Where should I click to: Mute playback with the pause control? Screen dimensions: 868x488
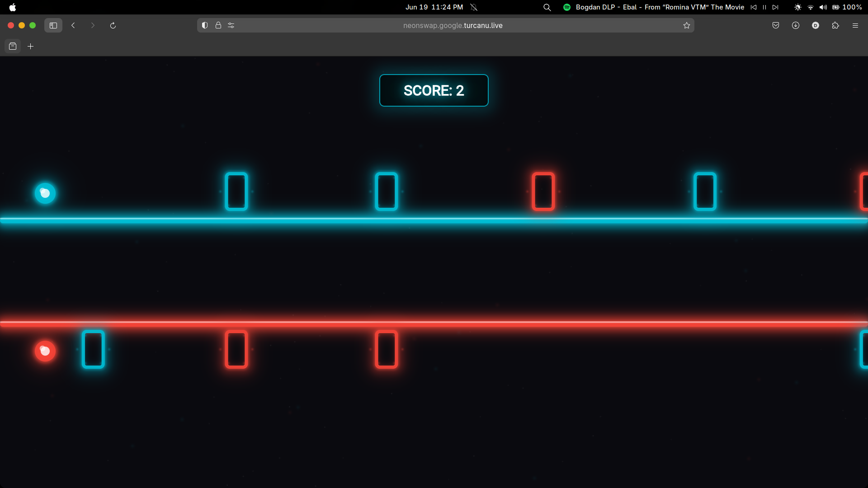764,7
